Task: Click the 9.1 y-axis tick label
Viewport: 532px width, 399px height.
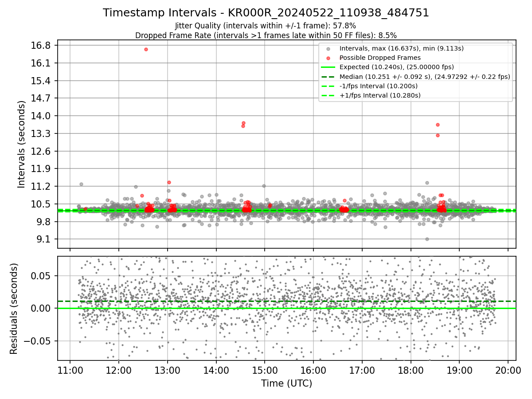Action: point(44,239)
